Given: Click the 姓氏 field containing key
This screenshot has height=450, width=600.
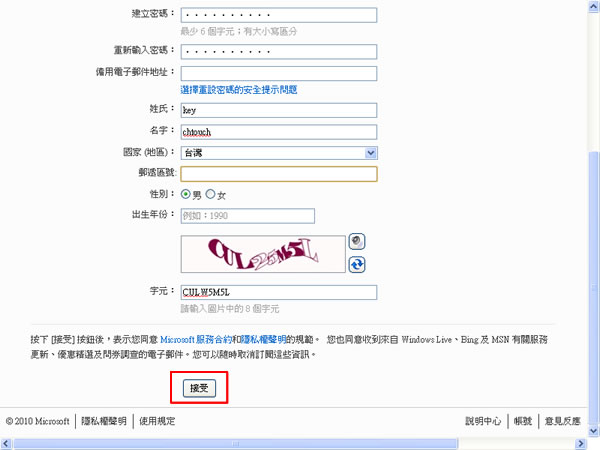Looking at the screenshot, I should 279,110.
